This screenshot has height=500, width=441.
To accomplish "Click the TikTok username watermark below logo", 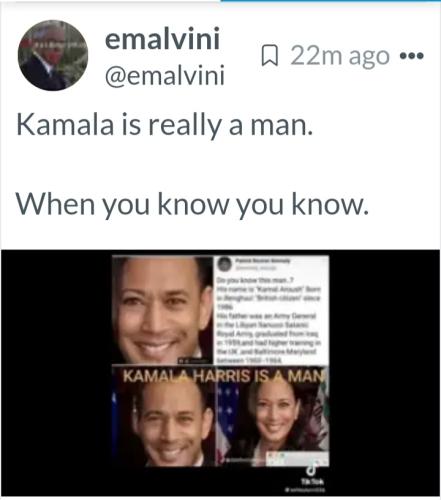I will [x=304, y=490].
